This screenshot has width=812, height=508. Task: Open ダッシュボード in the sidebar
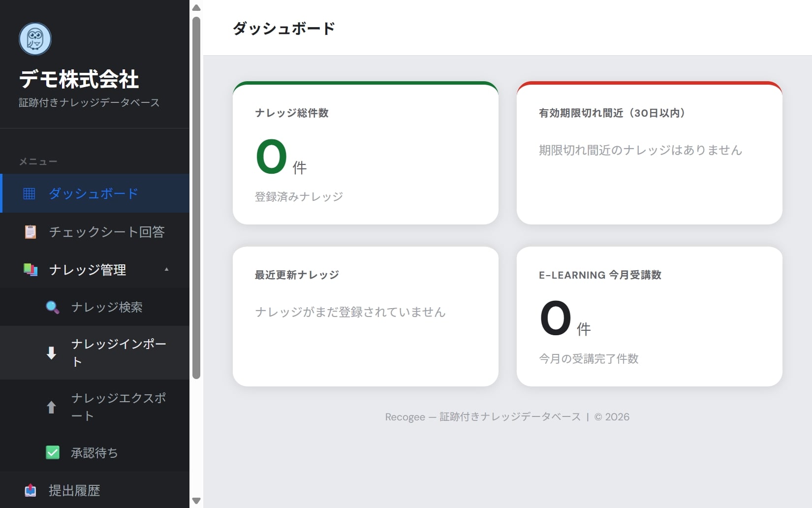[x=95, y=193]
